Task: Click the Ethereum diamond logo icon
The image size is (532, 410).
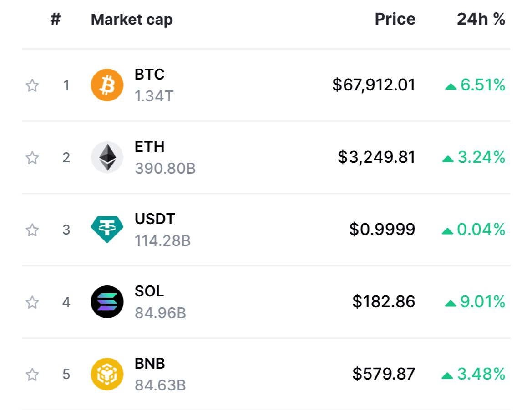Action: (x=107, y=157)
